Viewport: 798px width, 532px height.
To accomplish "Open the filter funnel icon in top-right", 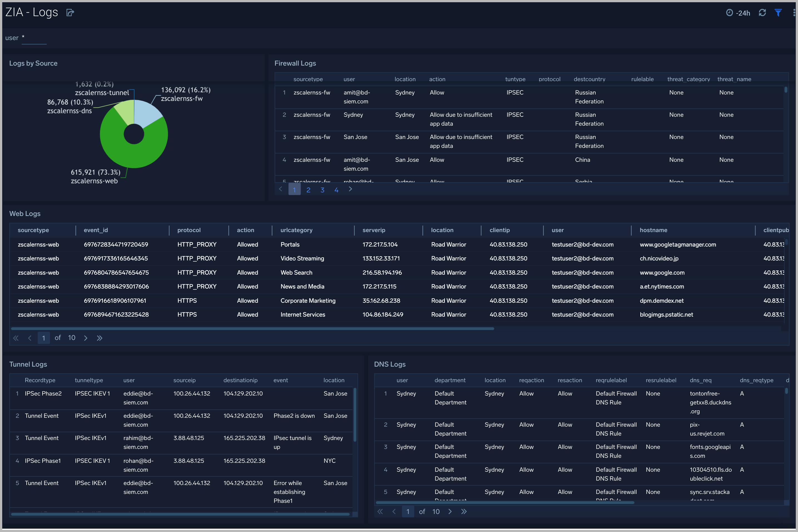I will point(778,12).
